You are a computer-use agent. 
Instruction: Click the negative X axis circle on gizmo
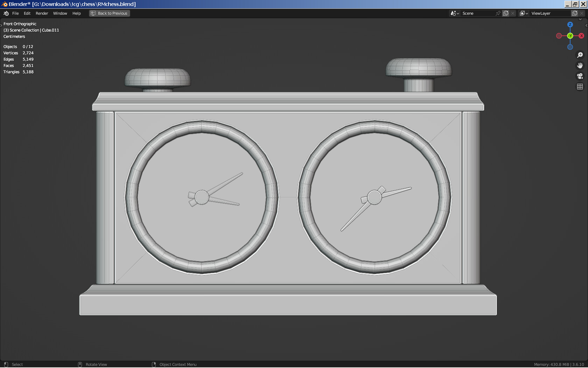[x=559, y=36]
